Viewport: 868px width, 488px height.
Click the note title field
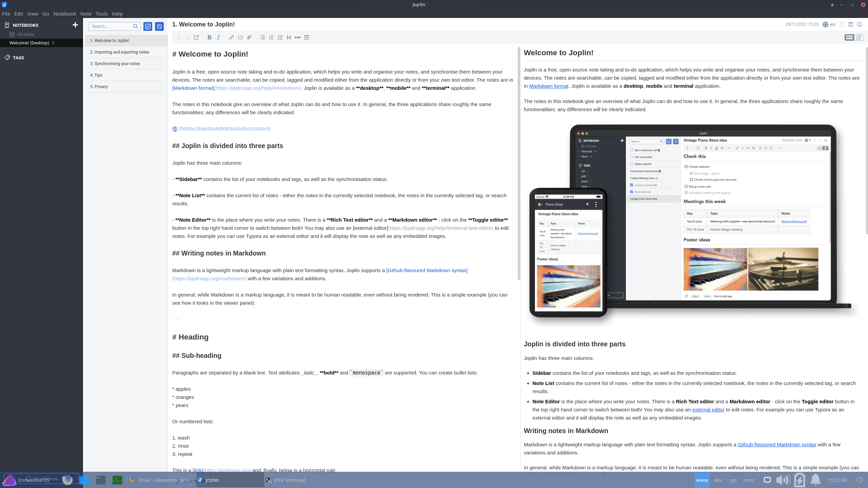(x=475, y=24)
